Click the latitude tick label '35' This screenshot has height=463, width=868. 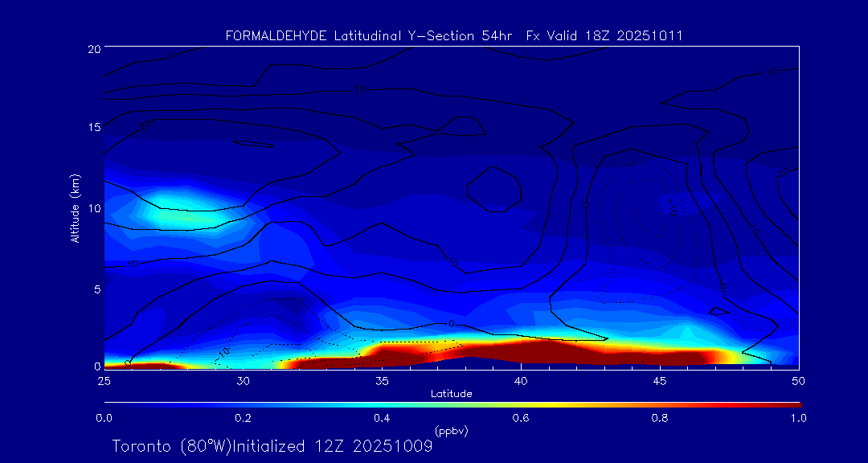click(382, 380)
